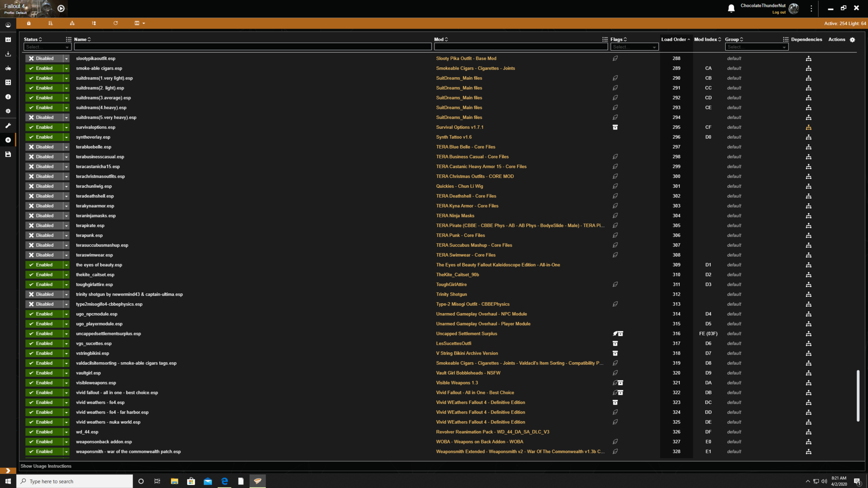Sort by the Flags column header
868x488 pixels.
[x=618, y=40]
